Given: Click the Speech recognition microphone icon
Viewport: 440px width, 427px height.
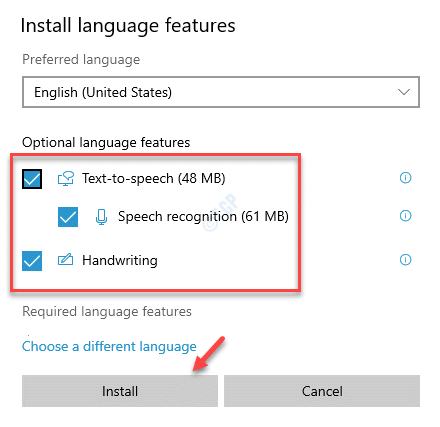Looking at the screenshot, I should click(101, 217).
